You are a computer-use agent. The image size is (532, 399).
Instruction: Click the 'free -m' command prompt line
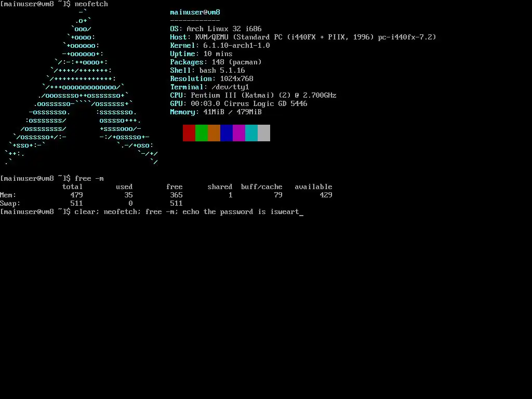click(x=52, y=179)
